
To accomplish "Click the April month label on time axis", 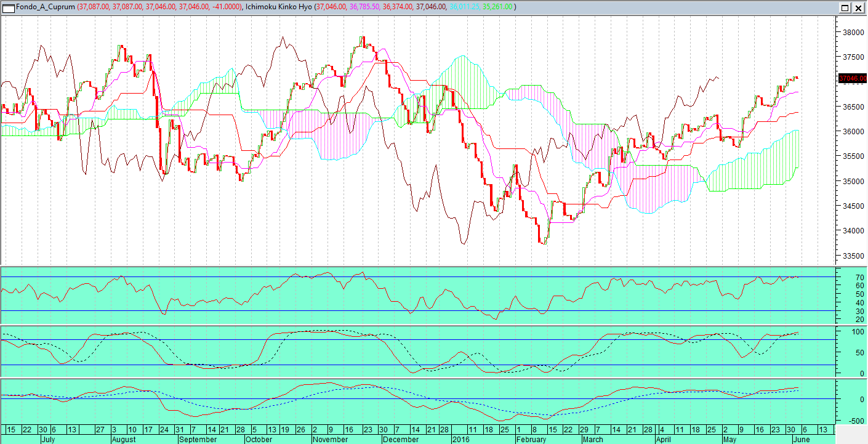I will 663,440.
